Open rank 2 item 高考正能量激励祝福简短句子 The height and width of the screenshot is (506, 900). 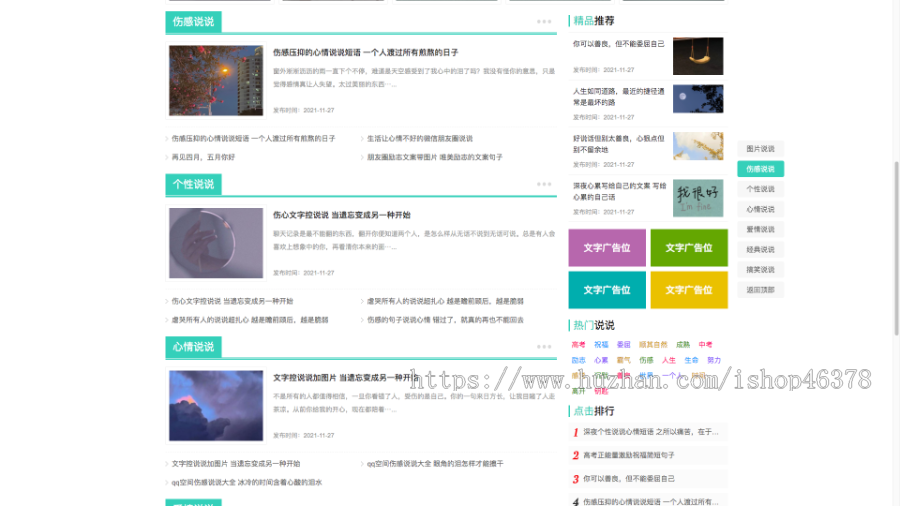[x=629, y=456]
